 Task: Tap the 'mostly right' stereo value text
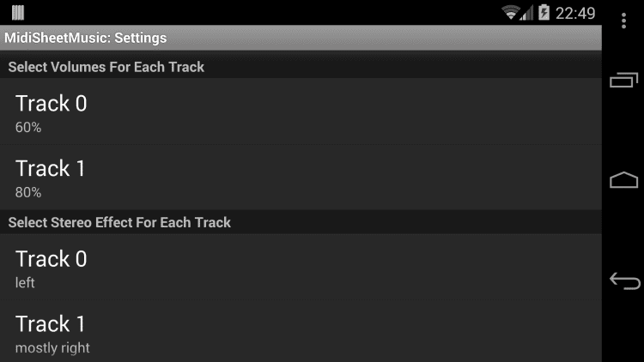(x=52, y=347)
